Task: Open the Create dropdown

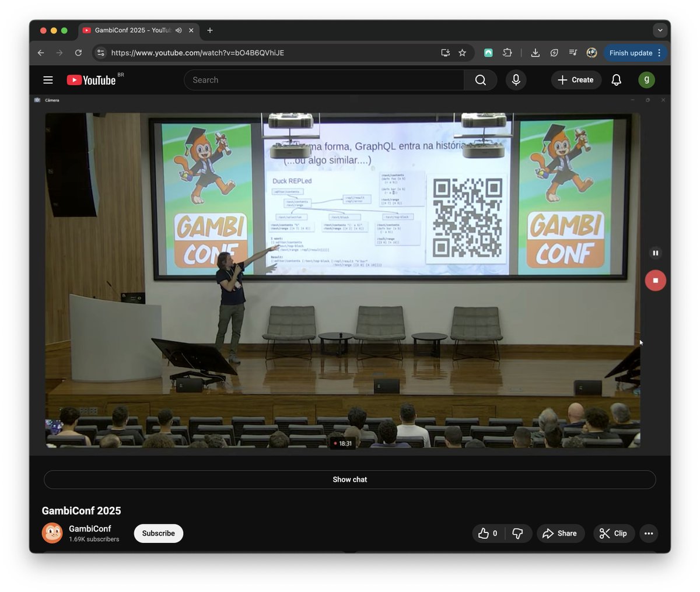Action: click(x=576, y=80)
